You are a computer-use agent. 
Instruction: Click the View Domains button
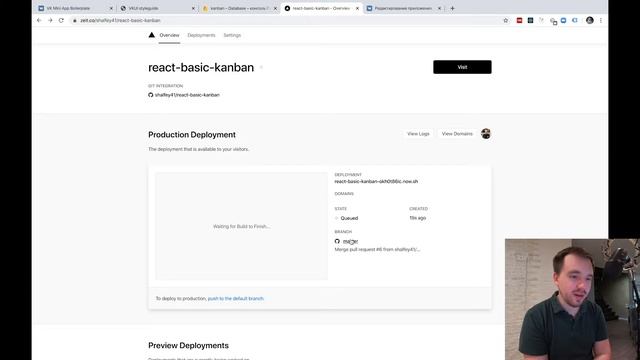click(457, 134)
